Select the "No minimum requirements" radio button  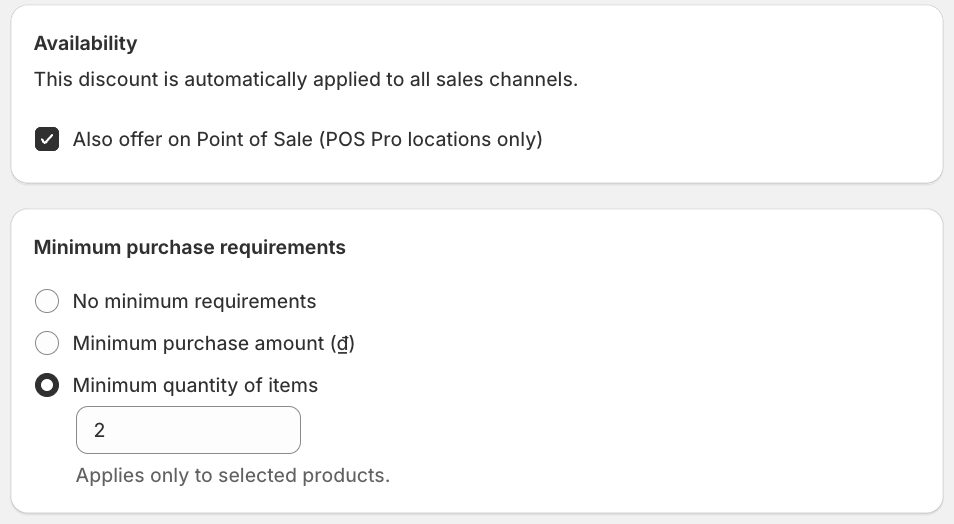[47, 301]
